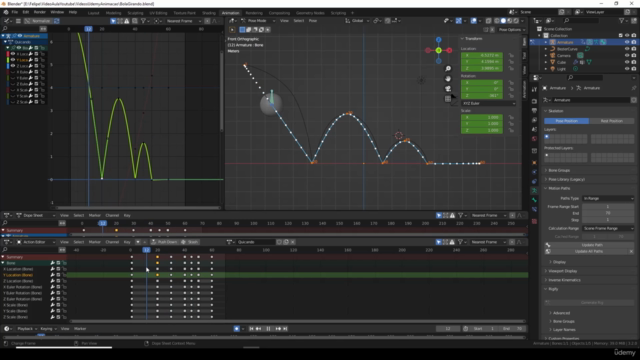Click the Camera object icon in the outliner

[x=553, y=56]
